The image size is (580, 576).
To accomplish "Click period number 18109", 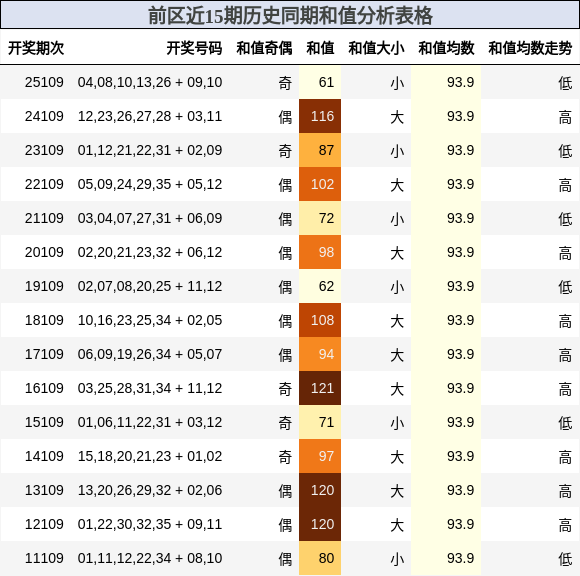I will point(44,320).
